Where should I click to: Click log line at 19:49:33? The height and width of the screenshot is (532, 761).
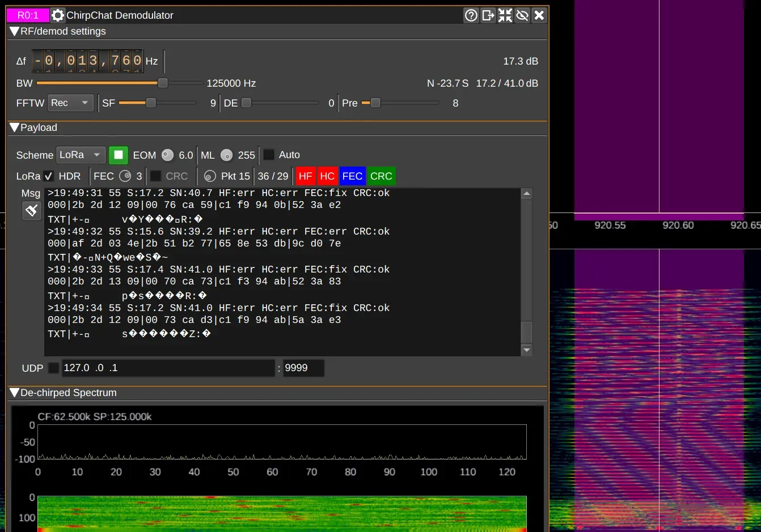219,269
